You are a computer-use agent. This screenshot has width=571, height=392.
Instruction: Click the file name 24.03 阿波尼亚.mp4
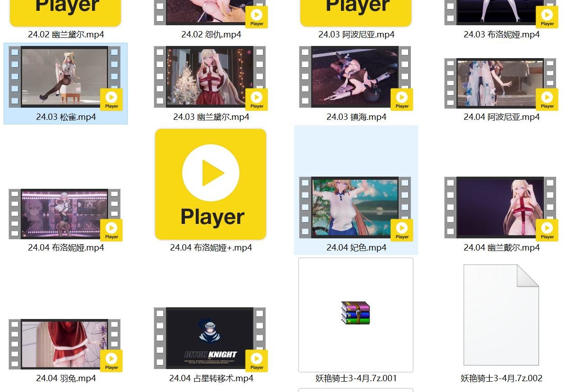coord(356,35)
